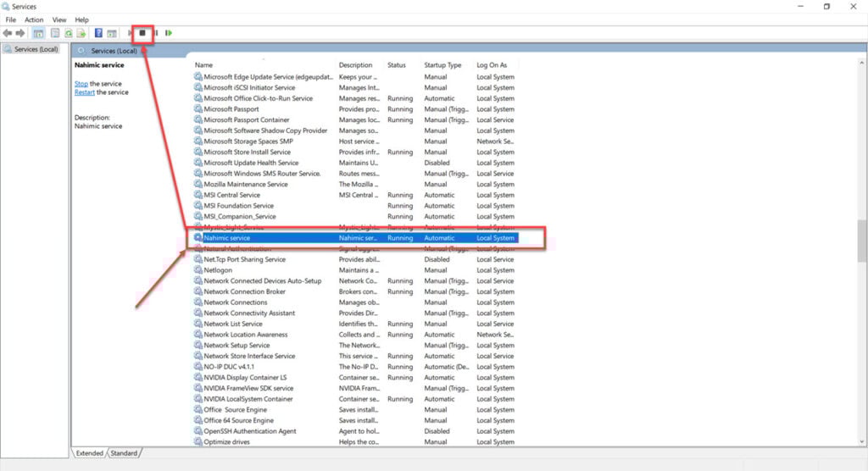Select MSI Foundation Service row
Screen dimensions: 868x471
pyautogui.click(x=355, y=205)
